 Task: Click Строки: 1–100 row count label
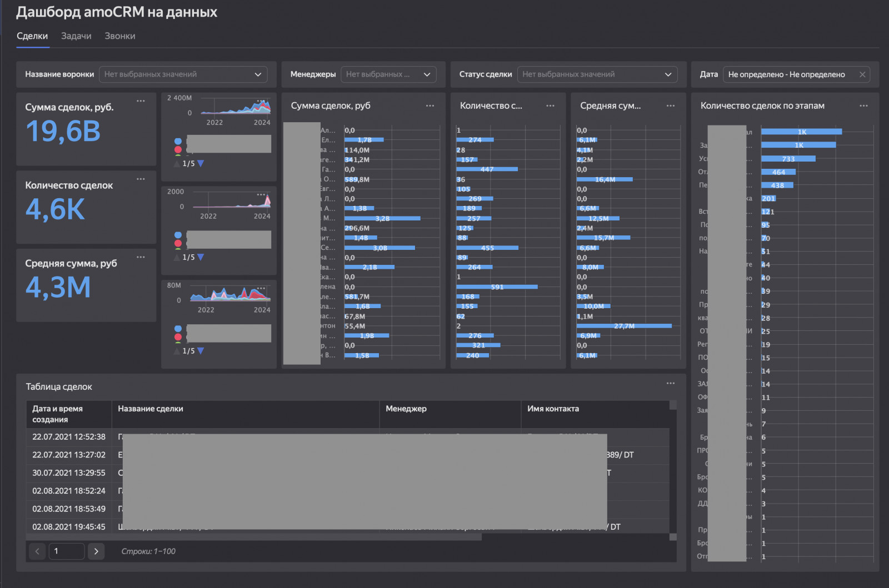point(148,551)
